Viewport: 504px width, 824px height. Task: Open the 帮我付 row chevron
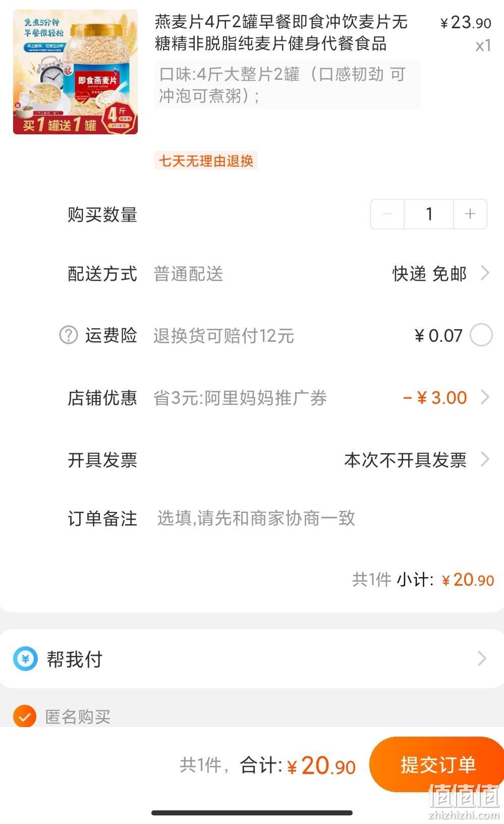[x=482, y=658]
